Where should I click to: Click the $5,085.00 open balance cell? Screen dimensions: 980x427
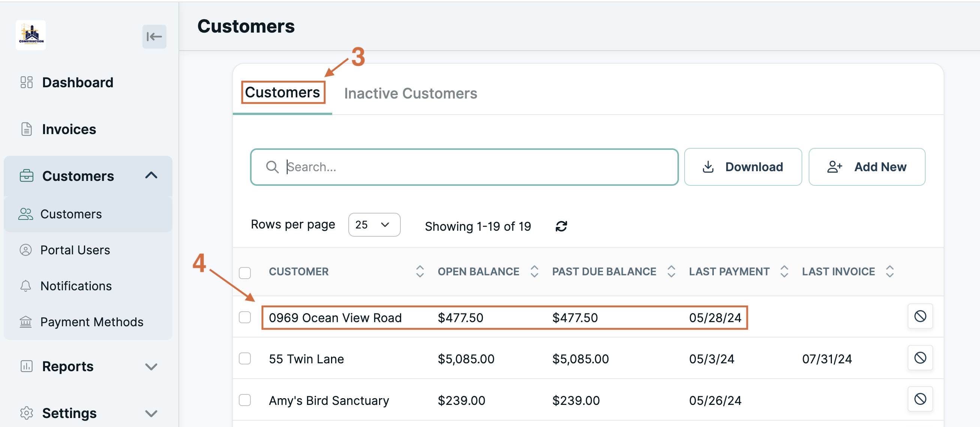pyautogui.click(x=466, y=359)
